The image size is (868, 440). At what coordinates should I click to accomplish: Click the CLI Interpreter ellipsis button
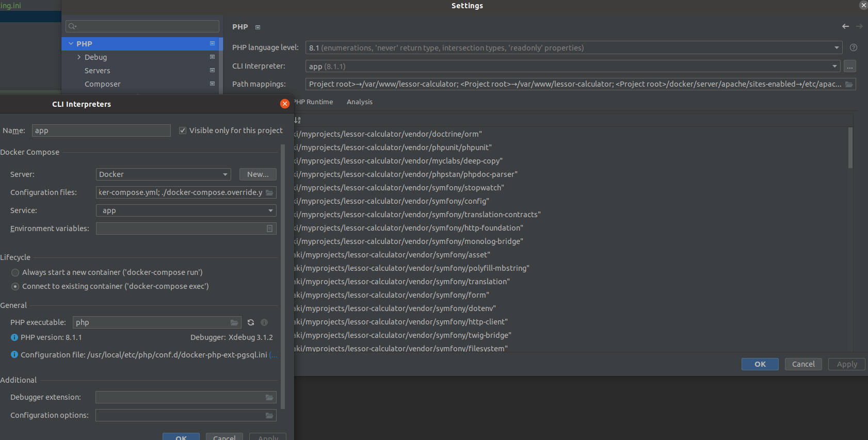click(x=849, y=67)
